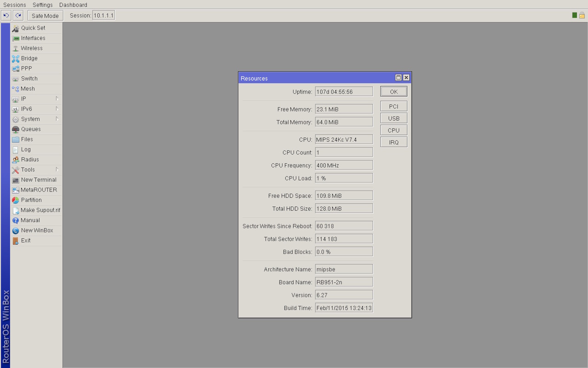Open the Dashboard menu

[x=73, y=5]
